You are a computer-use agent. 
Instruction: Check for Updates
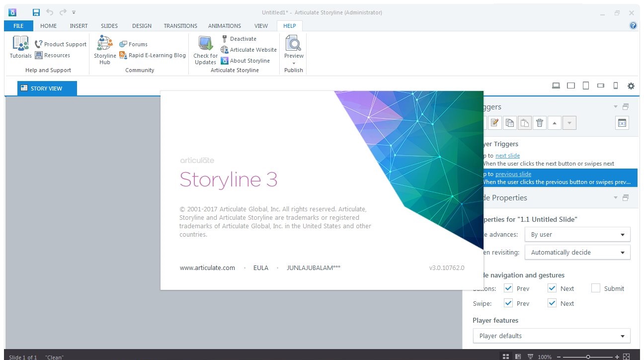(x=205, y=50)
